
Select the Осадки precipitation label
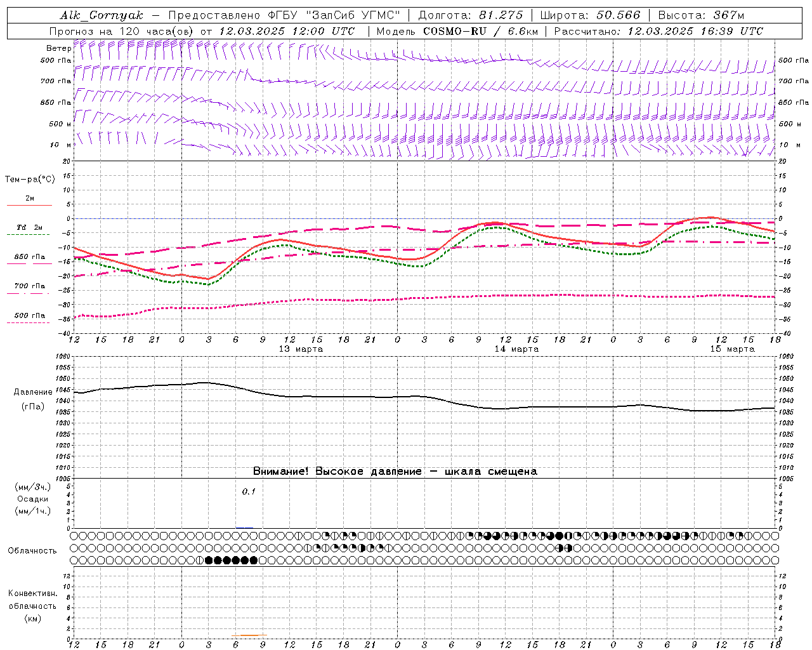coord(33,499)
